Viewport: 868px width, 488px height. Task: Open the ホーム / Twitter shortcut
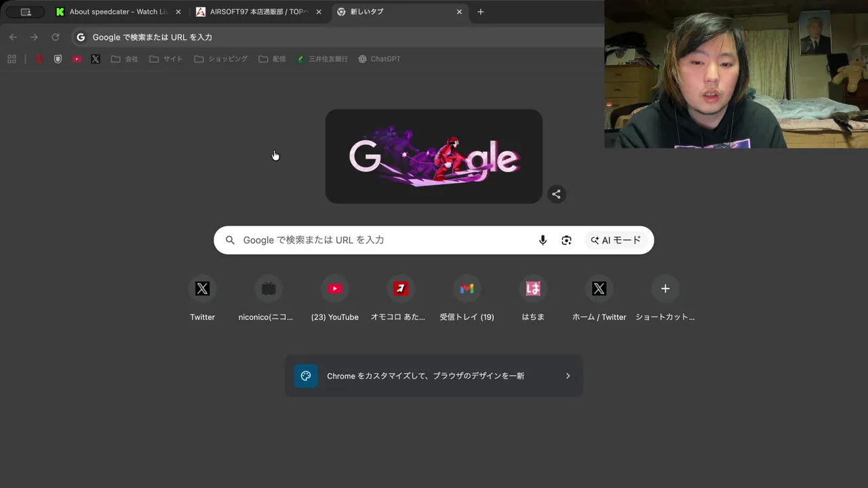click(x=599, y=298)
